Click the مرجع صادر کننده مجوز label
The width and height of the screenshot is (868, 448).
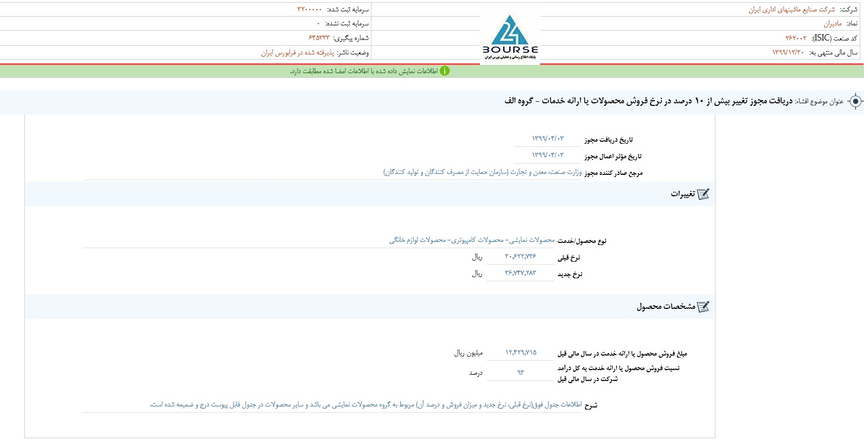613,173
